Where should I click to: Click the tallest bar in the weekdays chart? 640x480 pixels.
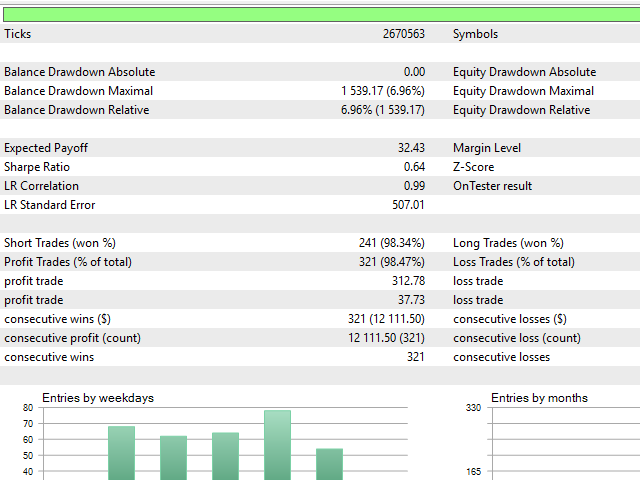277,445
